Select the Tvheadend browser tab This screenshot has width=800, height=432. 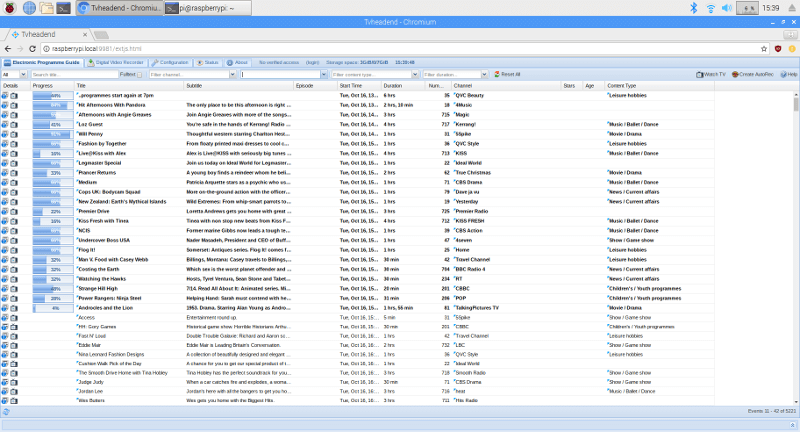(47, 34)
